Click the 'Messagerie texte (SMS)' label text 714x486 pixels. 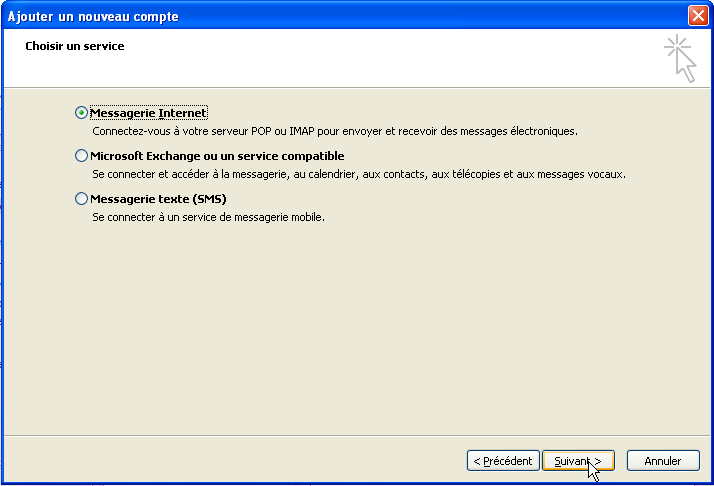click(158, 199)
